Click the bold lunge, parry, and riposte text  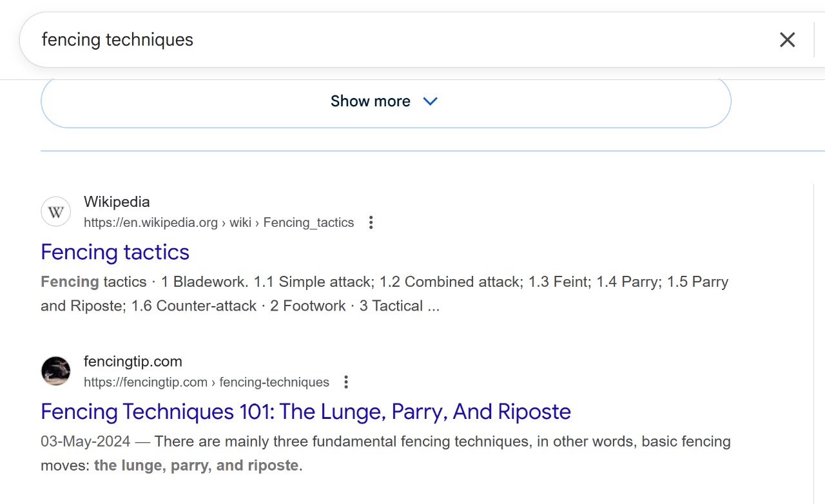point(196,465)
